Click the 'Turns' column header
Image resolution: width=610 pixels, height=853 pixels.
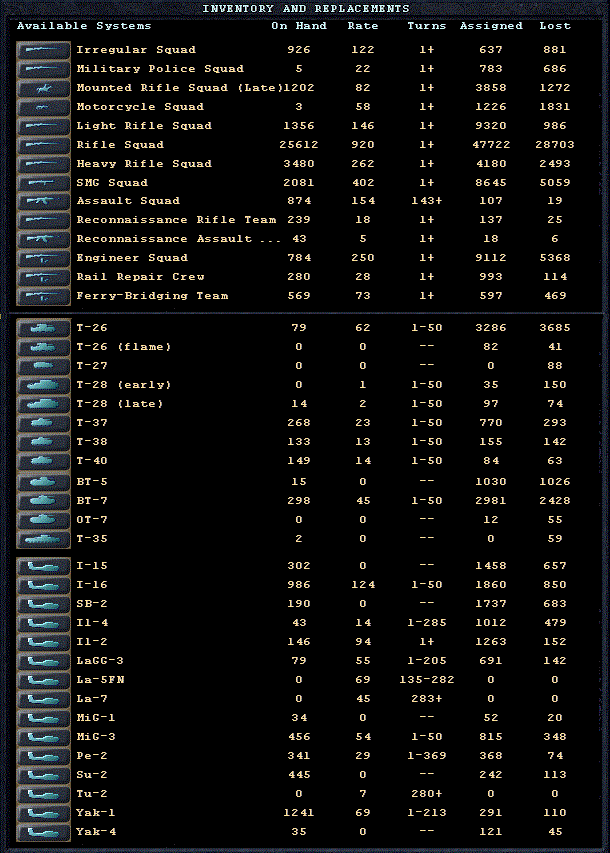(427, 26)
